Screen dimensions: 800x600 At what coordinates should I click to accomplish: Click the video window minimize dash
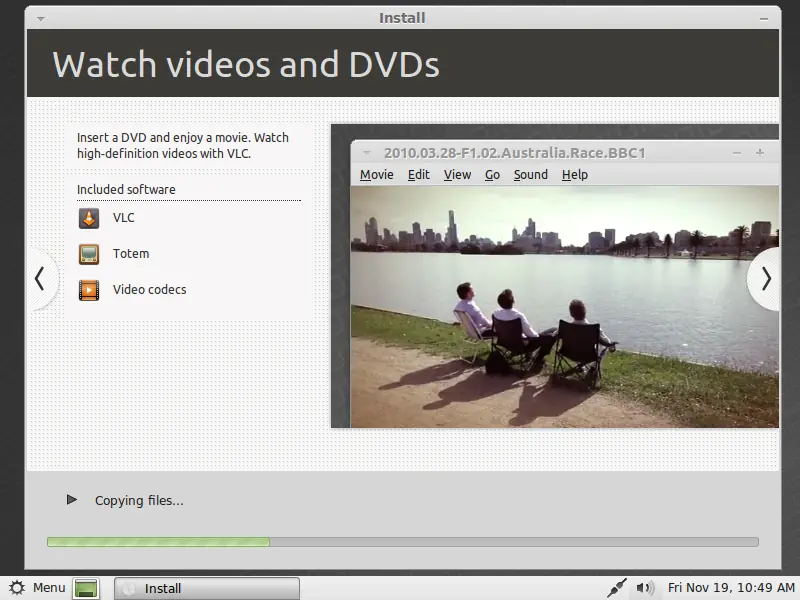pos(737,153)
